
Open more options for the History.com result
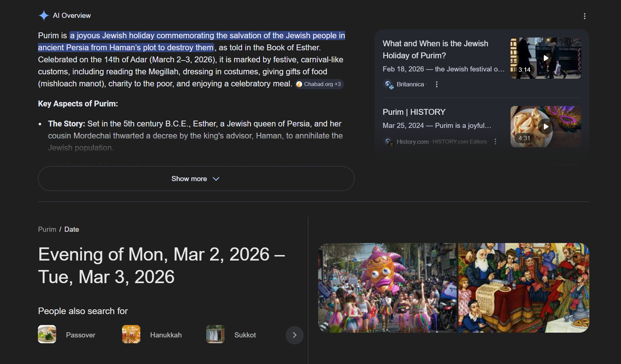point(495,142)
